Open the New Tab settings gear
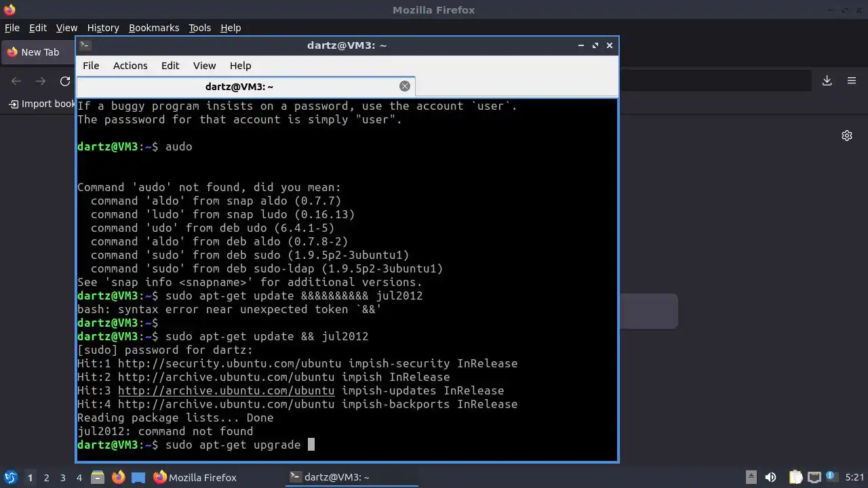868x488 pixels. click(847, 136)
